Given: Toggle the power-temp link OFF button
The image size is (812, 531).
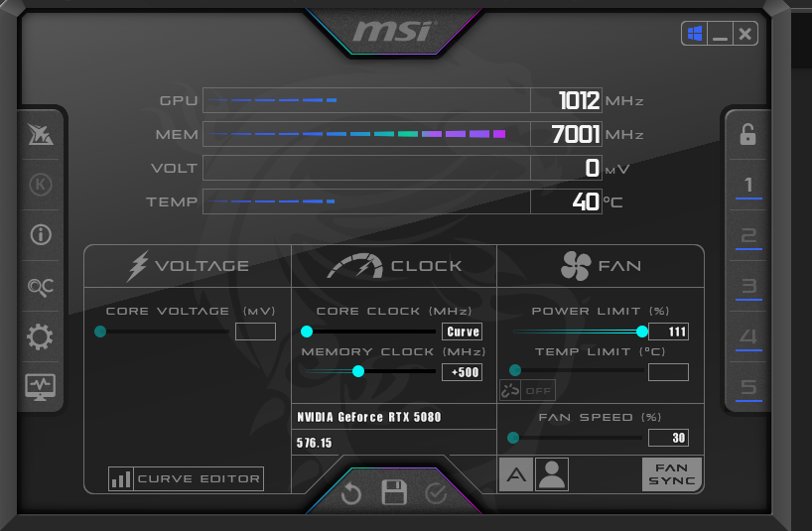Looking at the screenshot, I should point(527,390).
